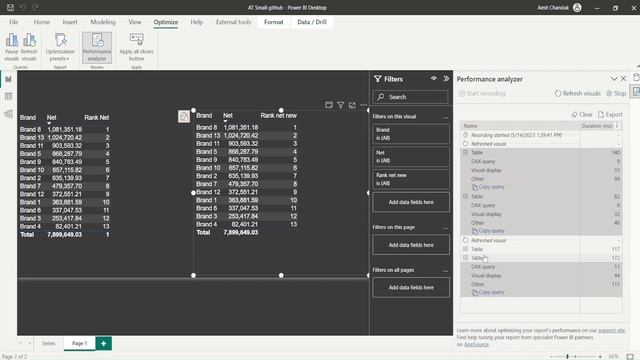Open the Optimization presets dropdown
The height and width of the screenshot is (360, 640).
click(x=60, y=47)
